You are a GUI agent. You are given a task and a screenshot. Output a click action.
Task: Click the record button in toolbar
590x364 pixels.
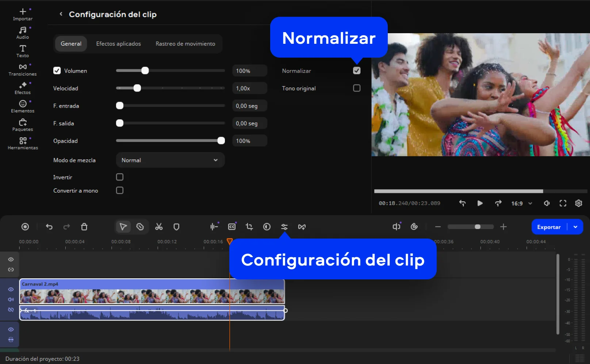coord(25,227)
